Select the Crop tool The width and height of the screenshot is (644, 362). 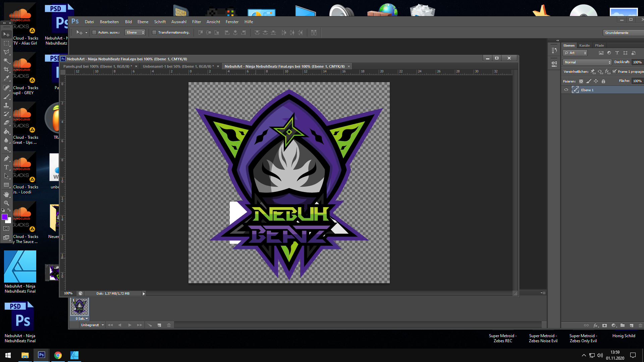pos(6,69)
